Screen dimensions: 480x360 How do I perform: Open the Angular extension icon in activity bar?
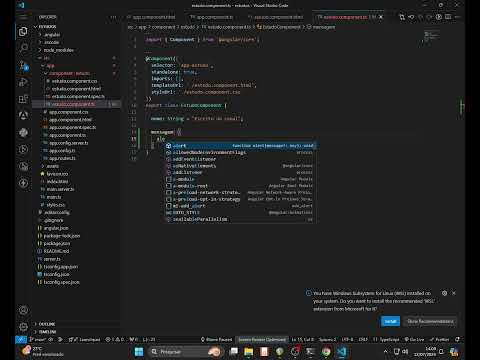23,115
